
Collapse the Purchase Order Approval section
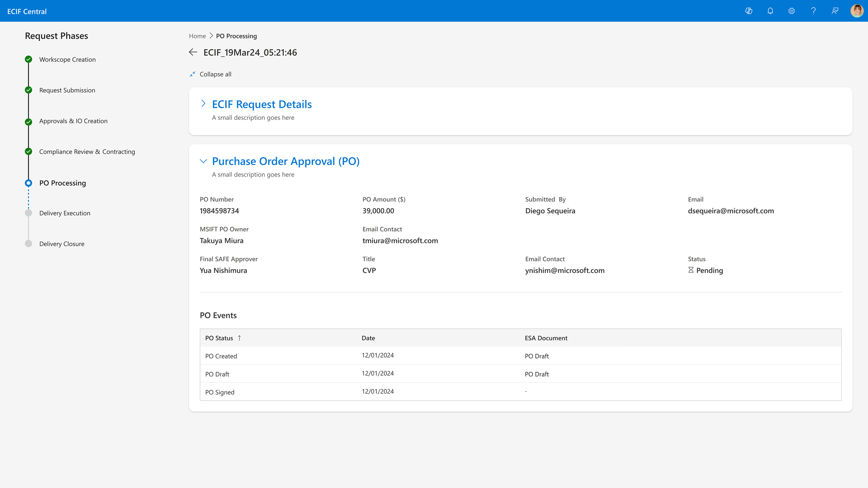[203, 161]
